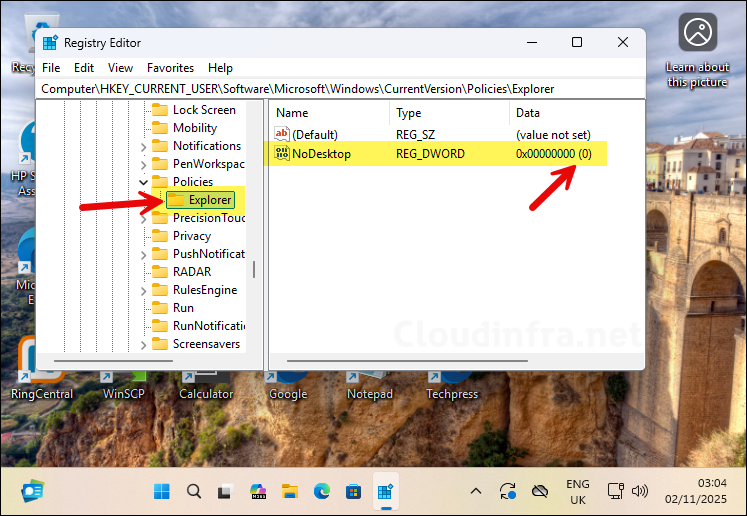Click the Run folder icon
The image size is (747, 516).
(x=160, y=308)
